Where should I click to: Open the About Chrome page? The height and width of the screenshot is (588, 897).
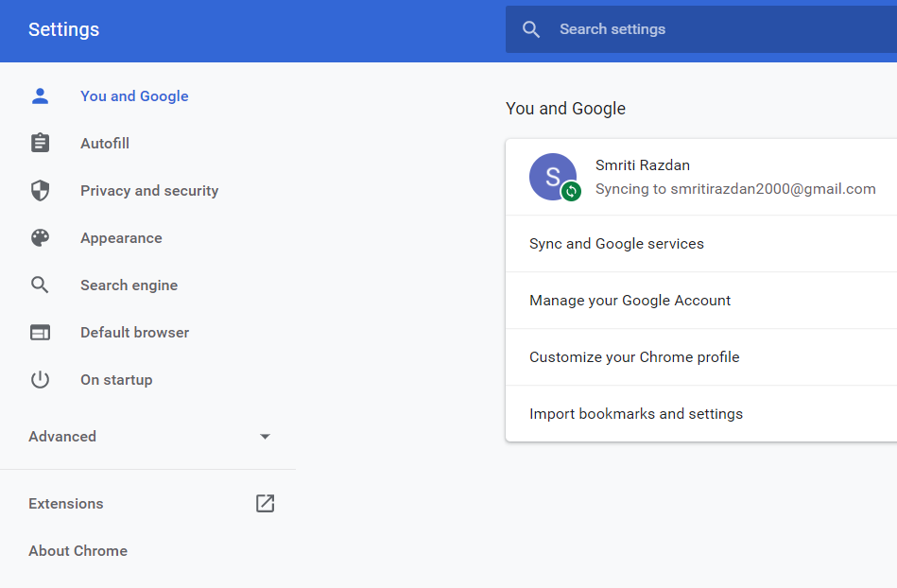click(78, 551)
